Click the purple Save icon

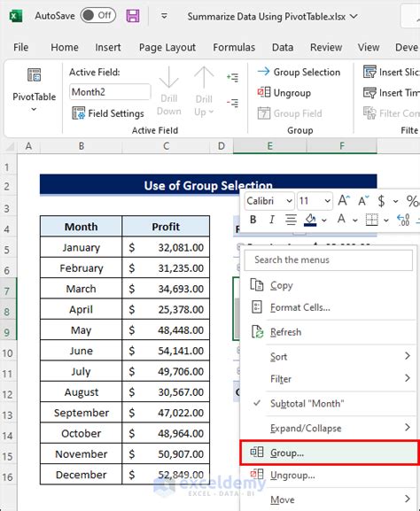click(x=133, y=16)
